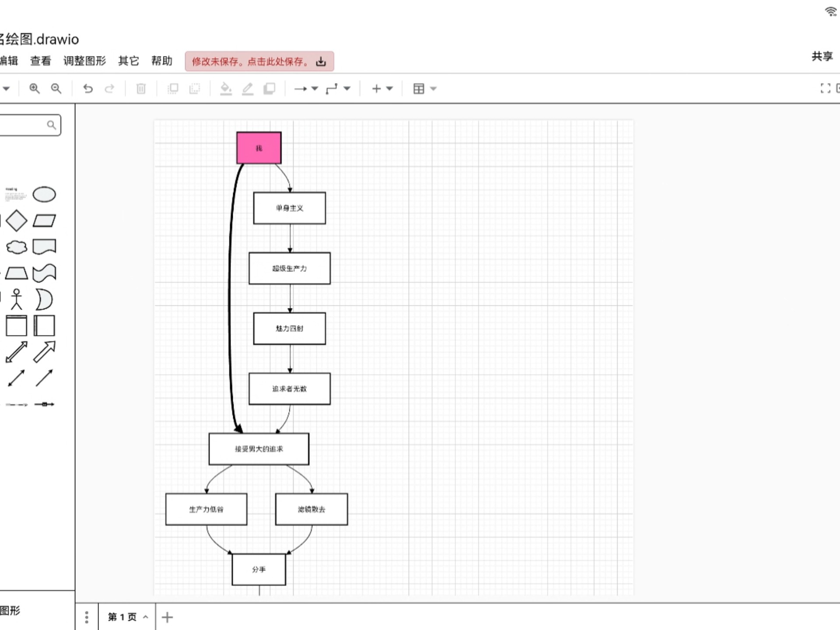Select the pink 我 node on the canvas

pyautogui.click(x=259, y=148)
